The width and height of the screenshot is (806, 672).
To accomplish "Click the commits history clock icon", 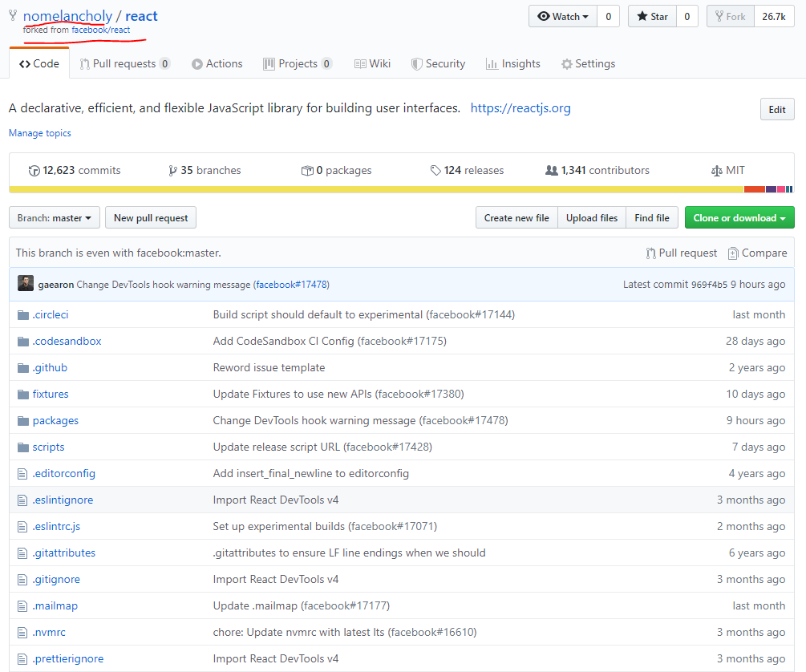I will click(34, 171).
